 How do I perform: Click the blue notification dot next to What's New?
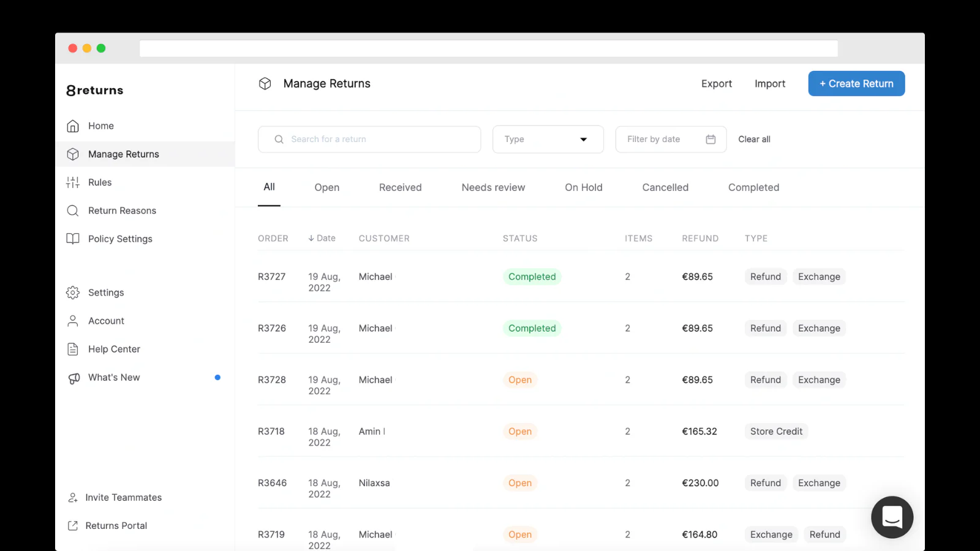217,377
